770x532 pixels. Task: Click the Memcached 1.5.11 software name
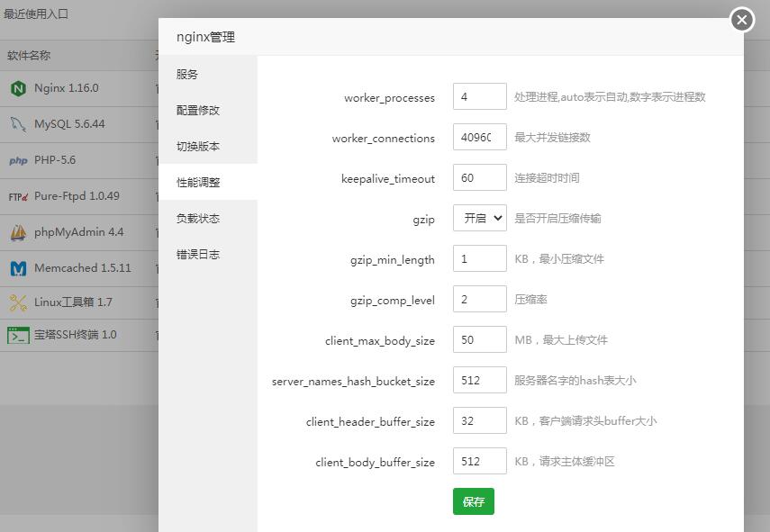pyautogui.click(x=83, y=268)
